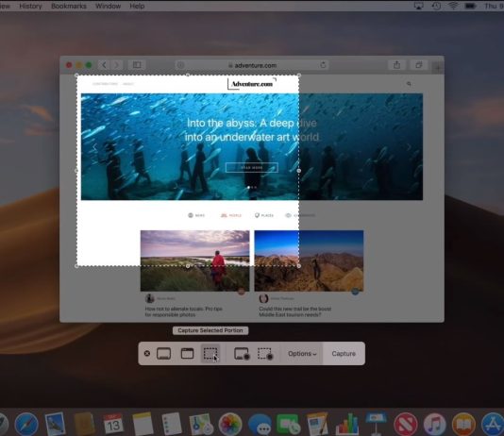Click the Wi-Fi icon in menu bar
Viewport: 504px width, 436px height.
pyautogui.click(x=453, y=6)
